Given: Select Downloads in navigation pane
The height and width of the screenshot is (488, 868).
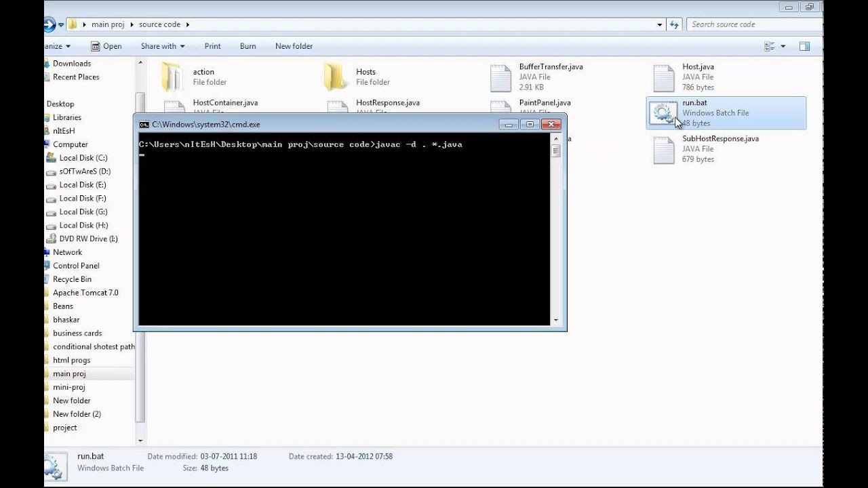Looking at the screenshot, I should (71, 64).
